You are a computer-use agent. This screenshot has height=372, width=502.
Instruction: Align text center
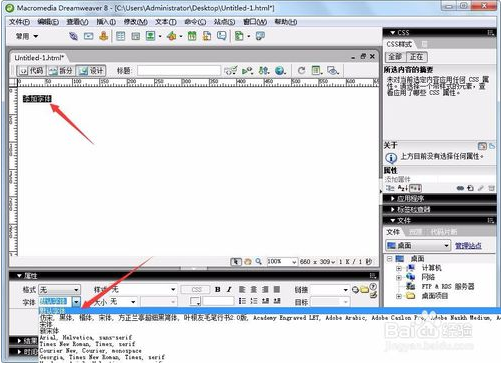tap(254, 289)
